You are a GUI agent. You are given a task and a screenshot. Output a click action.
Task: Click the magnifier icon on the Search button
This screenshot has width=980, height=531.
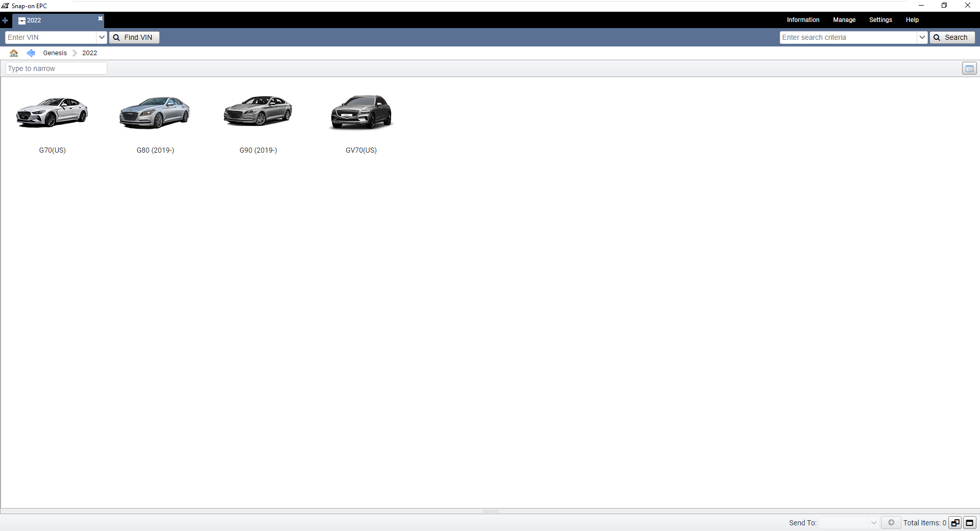(937, 37)
